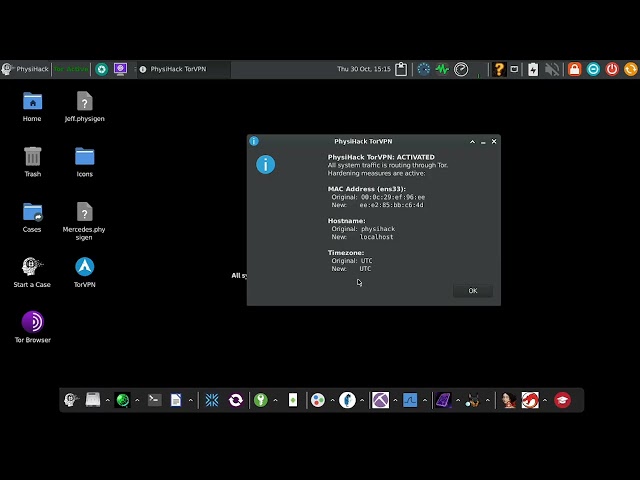This screenshot has width=640, height=480.
Task: Open the green waveform system monitor icon
Action: pyautogui.click(x=442, y=69)
